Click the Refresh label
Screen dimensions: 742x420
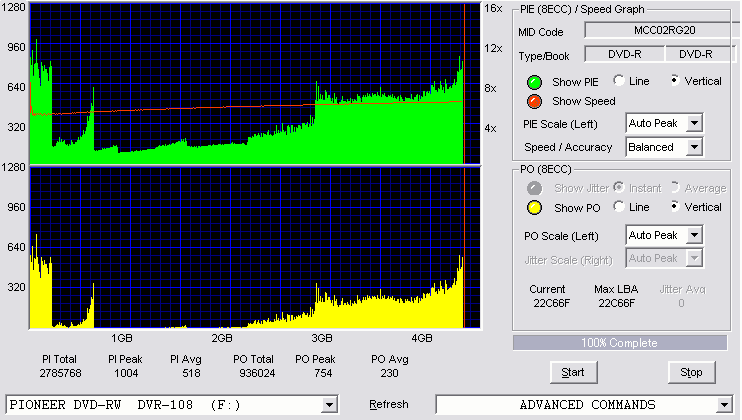point(388,404)
